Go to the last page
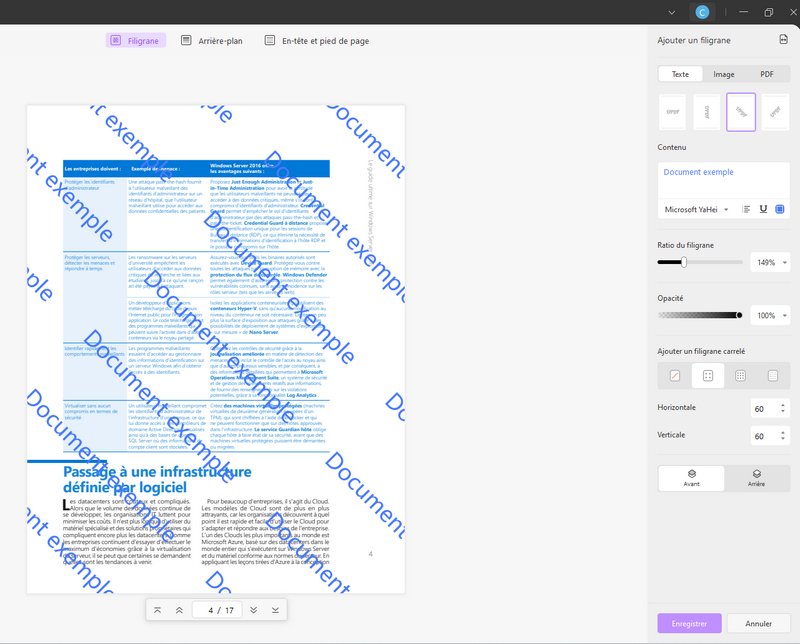The image size is (800, 644). pos(275,610)
